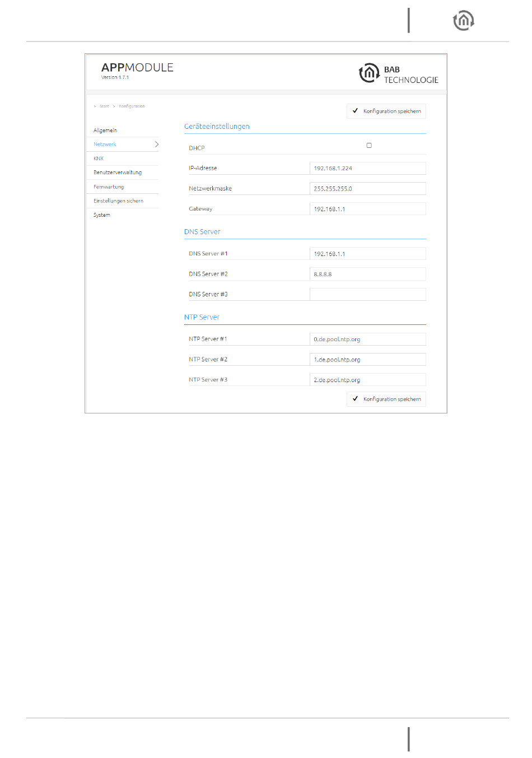Click the APPMODULE title logo
Image resolution: width=532 pixels, height=758 pixels.
click(137, 68)
